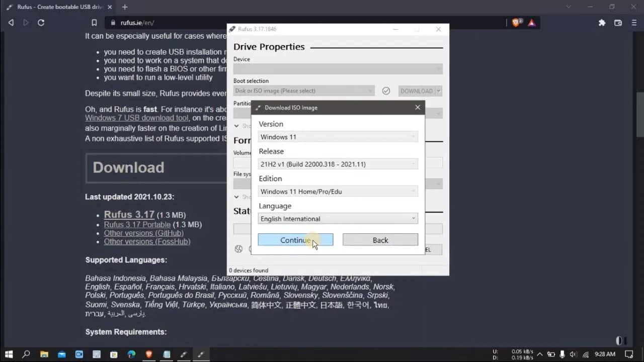The width and height of the screenshot is (644, 362).
Task: Select the language globe icon in Rufus
Action: 238,248
